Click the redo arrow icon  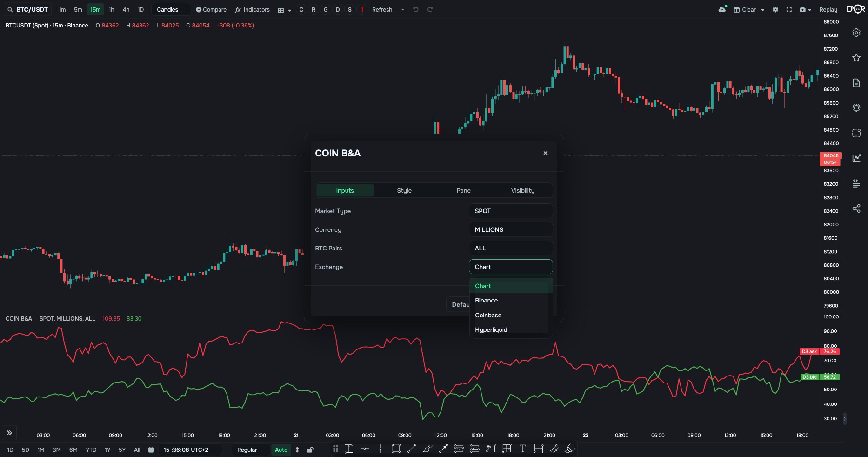(x=430, y=9)
